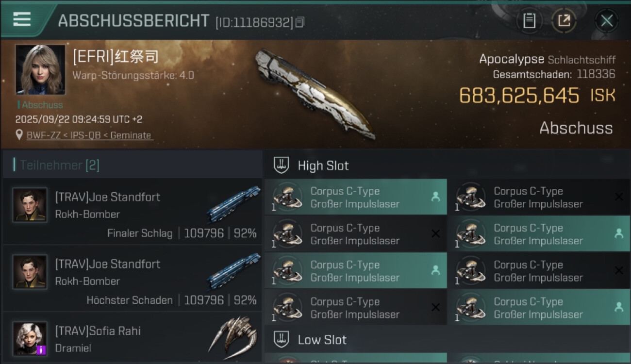Open Joe Standfort Finaler Schlag entry
The width and height of the screenshot is (631, 364).
[x=133, y=211]
